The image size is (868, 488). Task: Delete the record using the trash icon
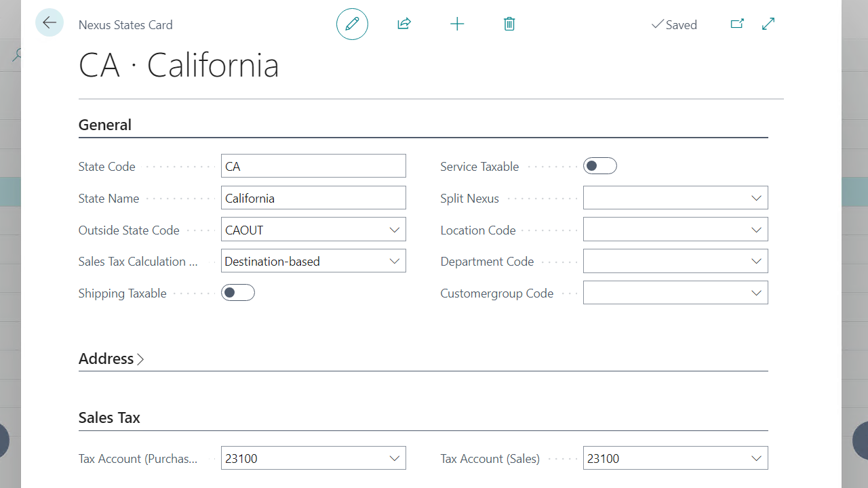coord(509,24)
